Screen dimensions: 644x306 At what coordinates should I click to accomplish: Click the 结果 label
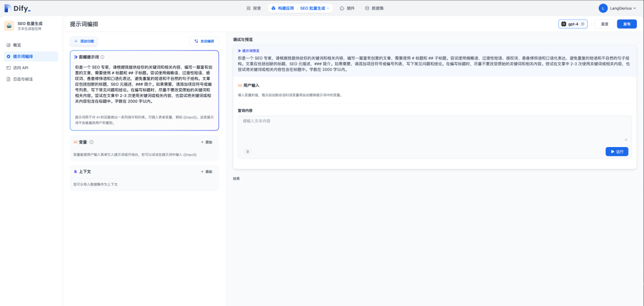236,179
